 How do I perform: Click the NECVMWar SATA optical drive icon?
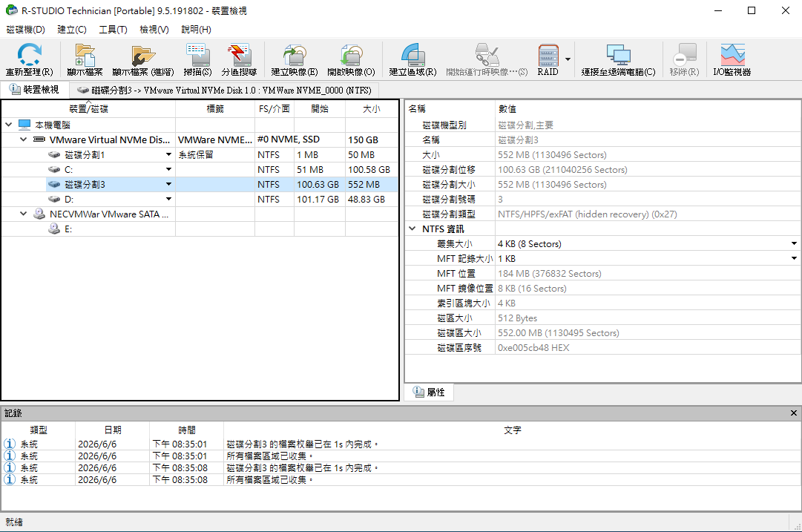[x=39, y=214]
